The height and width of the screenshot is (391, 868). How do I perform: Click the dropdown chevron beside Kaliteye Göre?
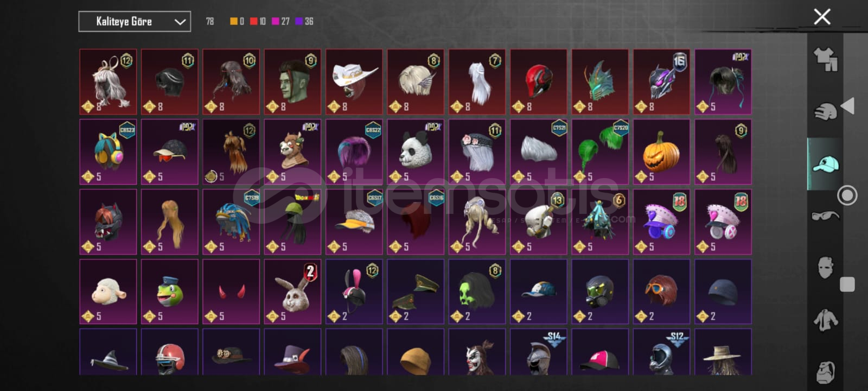click(x=180, y=22)
